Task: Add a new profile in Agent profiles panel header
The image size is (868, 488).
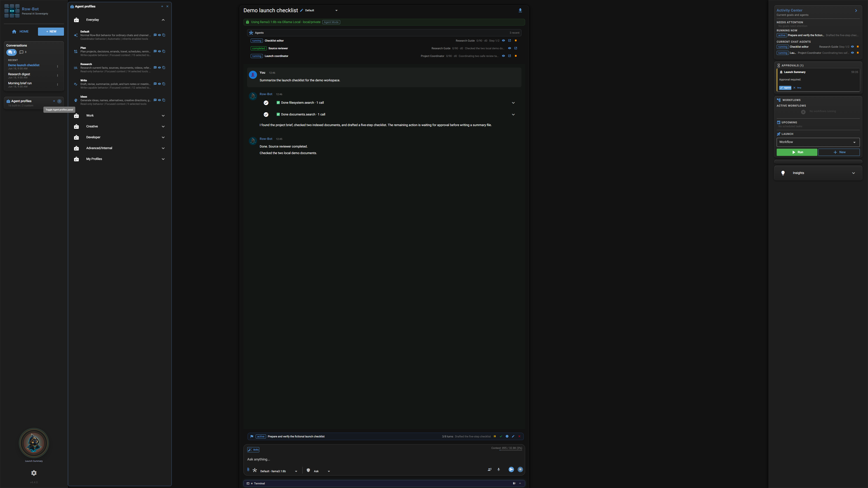Action: coord(162,6)
